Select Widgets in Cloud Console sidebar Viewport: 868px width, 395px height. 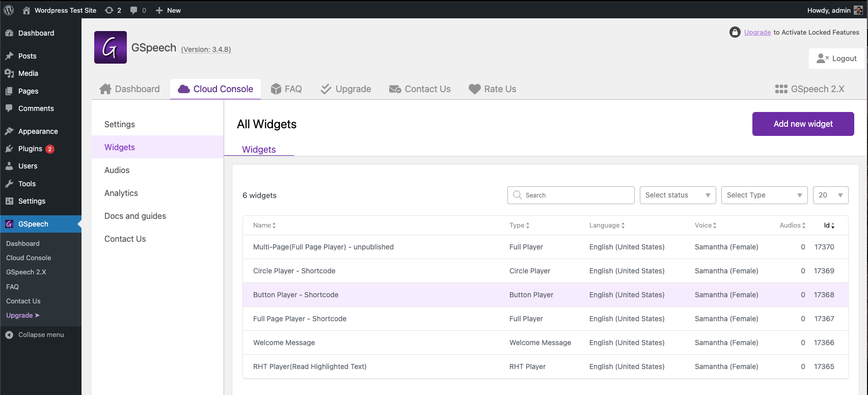click(x=157, y=147)
